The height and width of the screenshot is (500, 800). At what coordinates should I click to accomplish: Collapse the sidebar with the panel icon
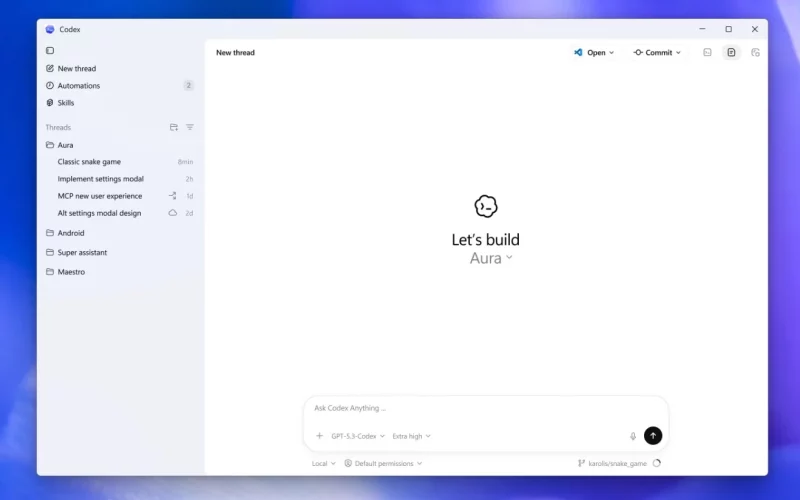(50, 50)
